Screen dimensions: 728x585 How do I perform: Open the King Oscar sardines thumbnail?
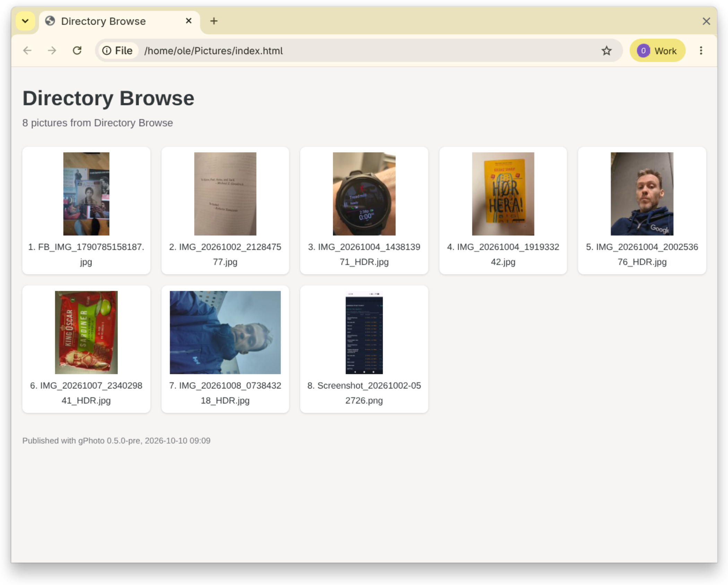[86, 332]
